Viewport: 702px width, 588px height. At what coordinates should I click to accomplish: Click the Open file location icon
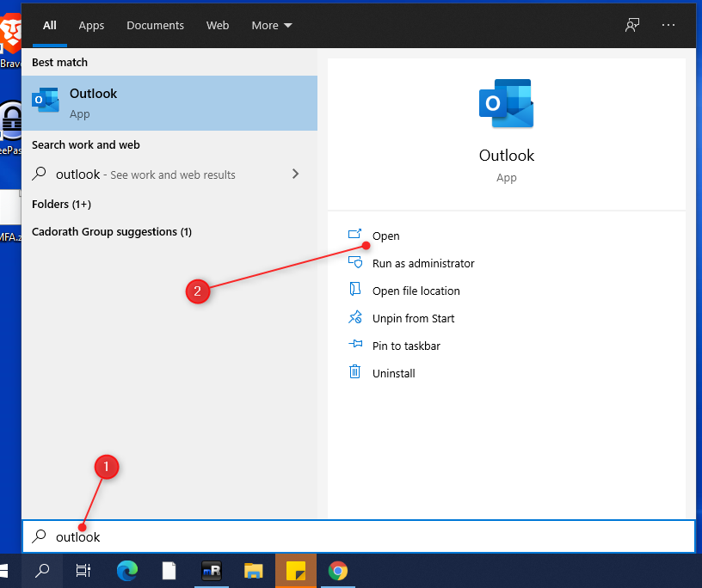pyautogui.click(x=355, y=289)
